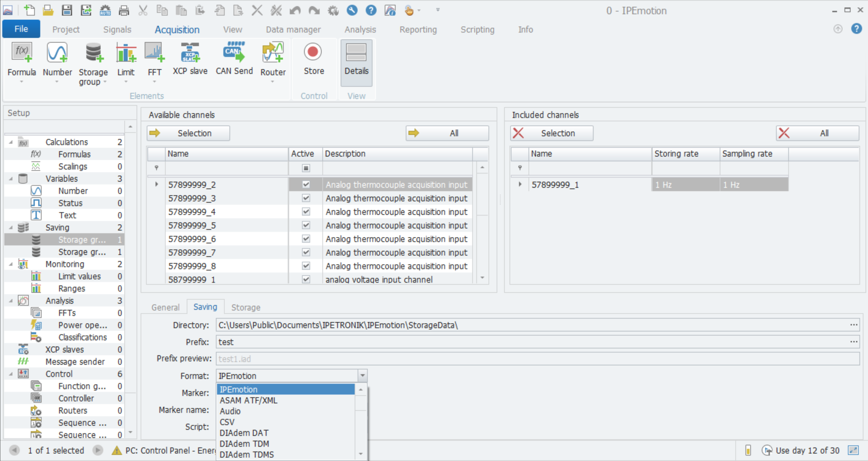Collapse the Calculations tree node
This screenshot has width=868, height=461.
pyautogui.click(x=11, y=142)
